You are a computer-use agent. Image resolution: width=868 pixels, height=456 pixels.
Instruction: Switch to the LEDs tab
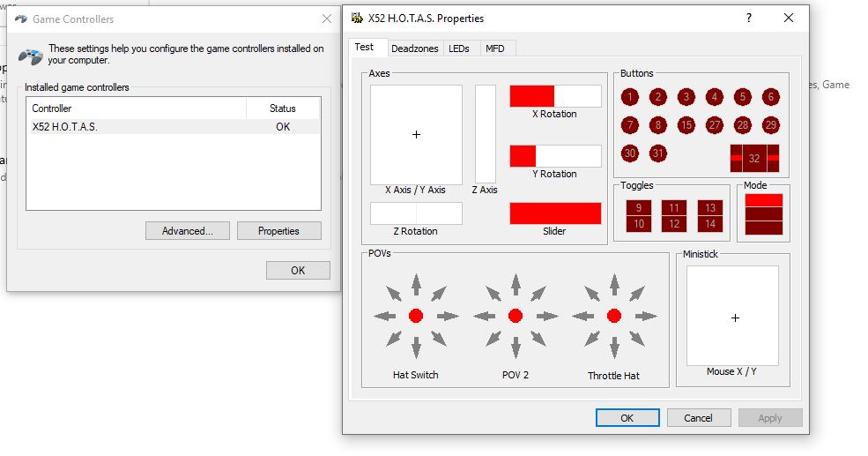point(459,49)
